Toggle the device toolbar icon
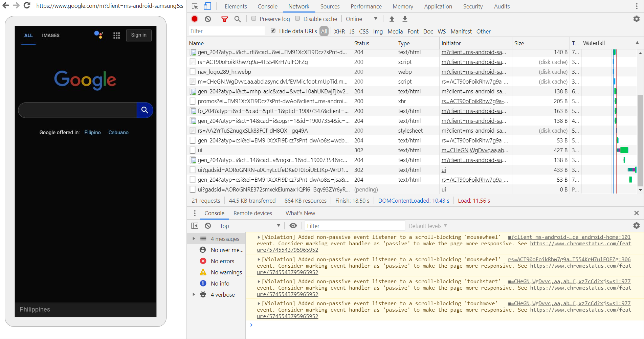Viewport: 644px width, 339px height. click(207, 6)
